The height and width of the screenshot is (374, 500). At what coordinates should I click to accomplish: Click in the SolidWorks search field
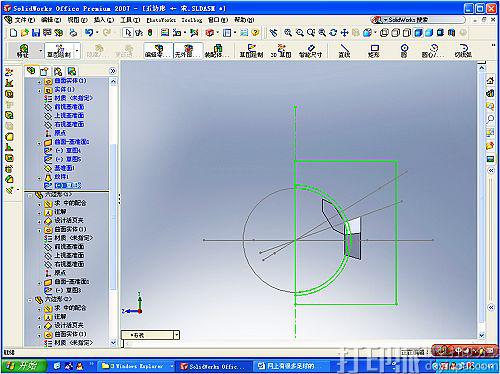point(422,20)
